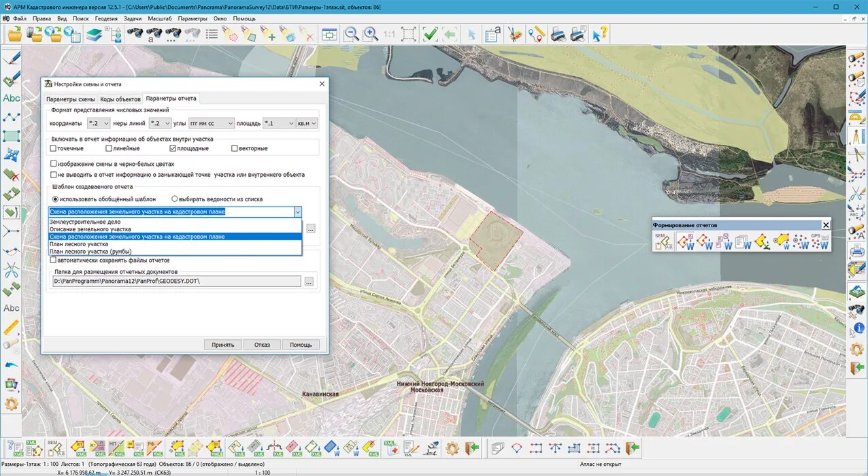Open the Файл menu
The height and width of the screenshot is (476, 868).
20,18
